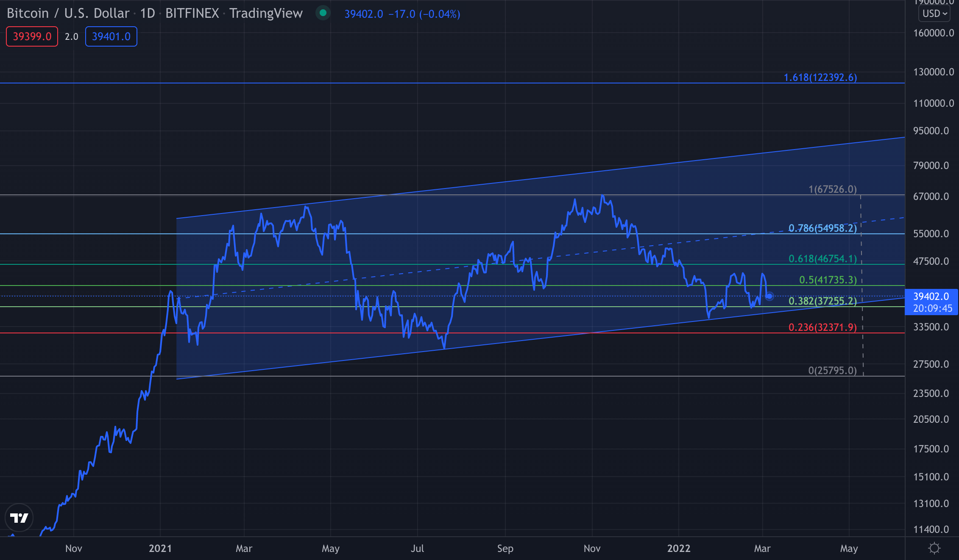The height and width of the screenshot is (560, 959).
Task: Click the TradingView logo icon
Action: click(19, 518)
